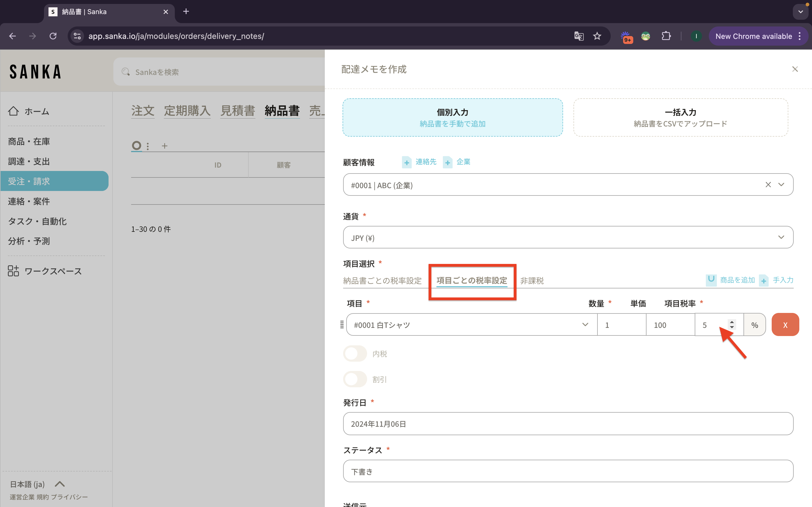This screenshot has height=507, width=812.
Task: Click the home icon in sidebar
Action: pyautogui.click(x=14, y=111)
